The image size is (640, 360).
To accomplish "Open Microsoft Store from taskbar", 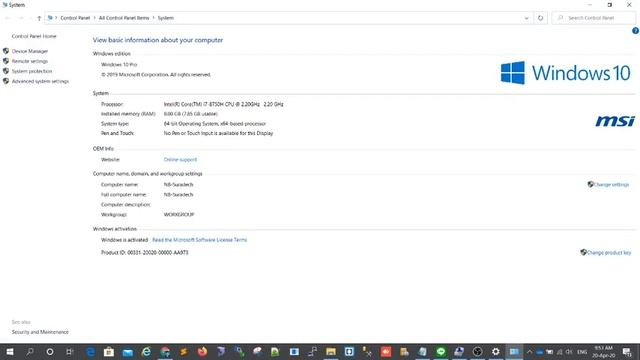I will tap(109, 352).
